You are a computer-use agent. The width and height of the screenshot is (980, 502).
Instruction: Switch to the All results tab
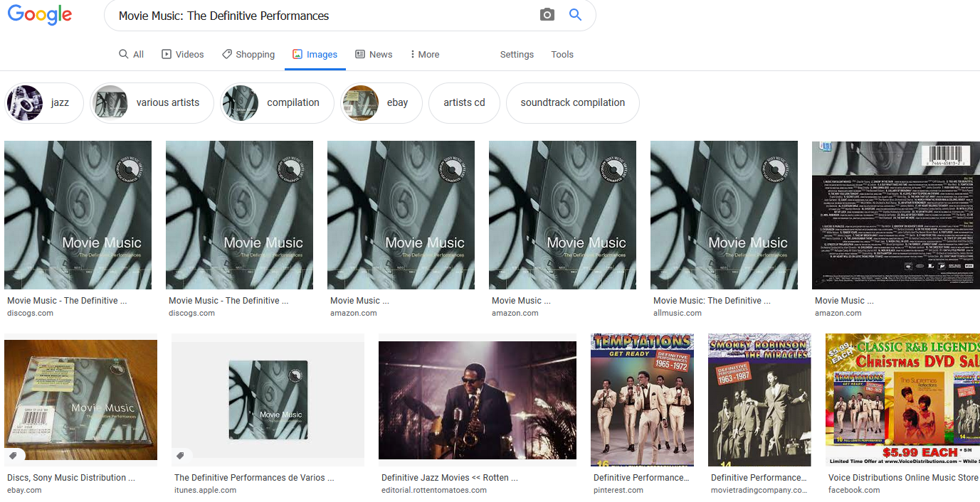tap(131, 54)
